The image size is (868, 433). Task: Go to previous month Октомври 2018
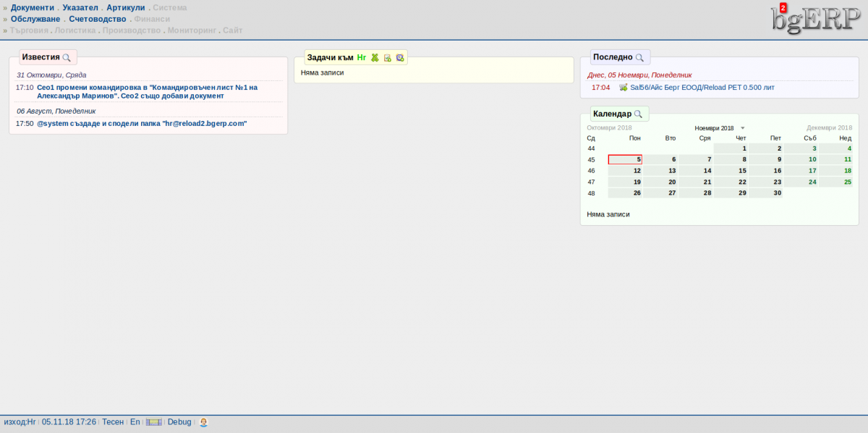tap(609, 127)
